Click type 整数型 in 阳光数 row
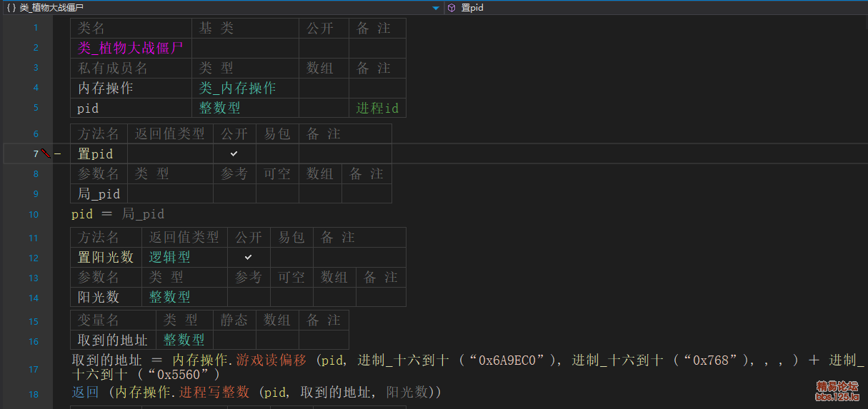The width and height of the screenshot is (868, 409). (169, 297)
